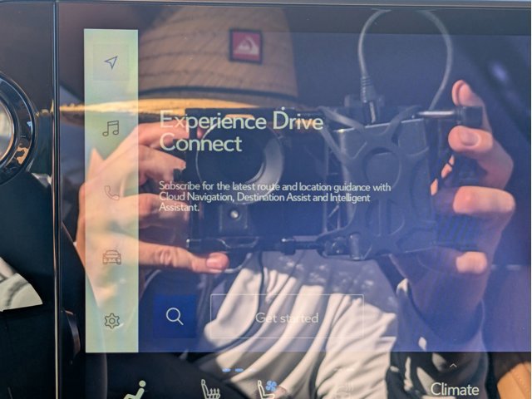Open the Climate menu label

pyautogui.click(x=454, y=389)
